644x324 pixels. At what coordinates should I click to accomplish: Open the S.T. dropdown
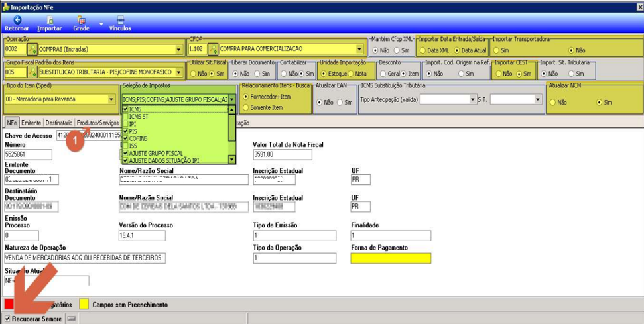coord(538,99)
